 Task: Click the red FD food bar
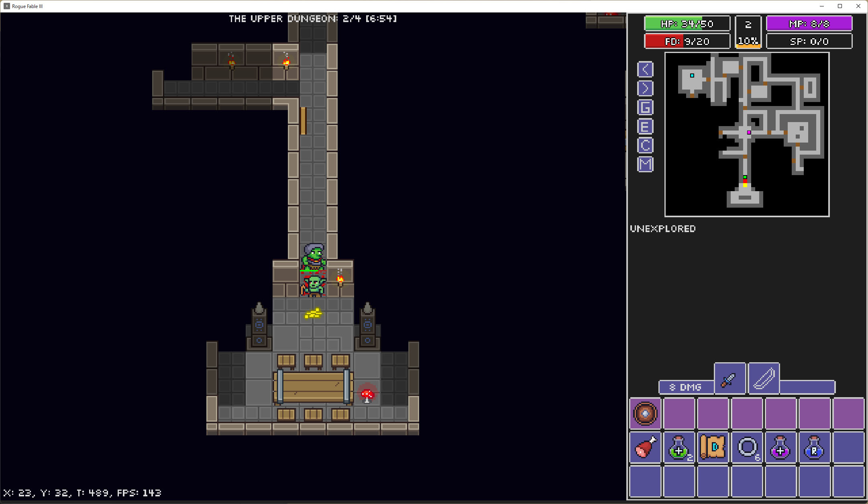pyautogui.click(x=687, y=41)
